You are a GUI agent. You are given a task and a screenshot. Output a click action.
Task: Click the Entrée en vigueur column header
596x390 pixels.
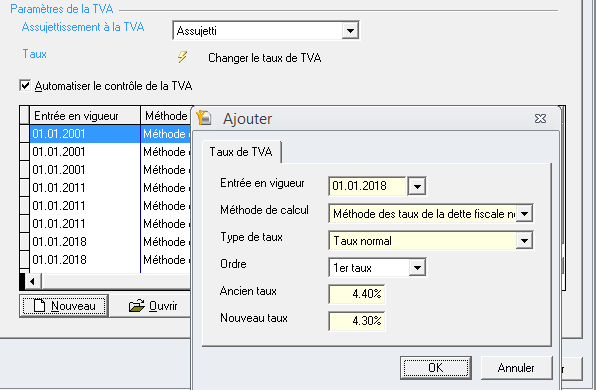pyautogui.click(x=85, y=116)
